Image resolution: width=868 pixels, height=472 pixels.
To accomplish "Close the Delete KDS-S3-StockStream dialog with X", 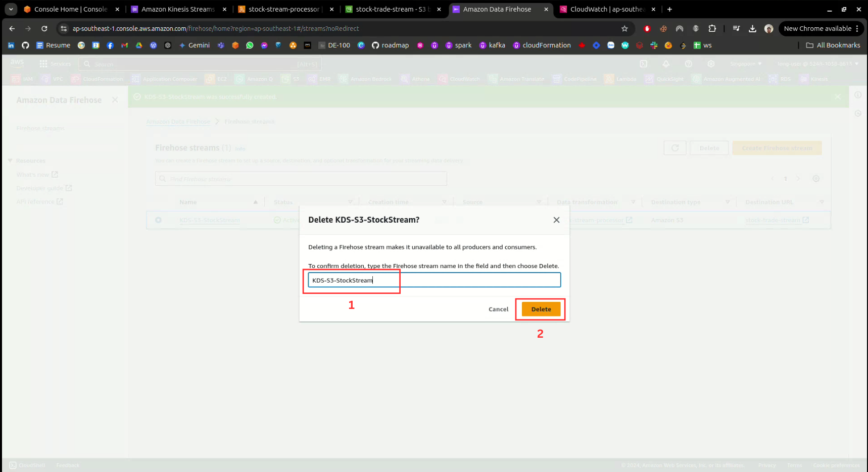I will tap(556, 220).
